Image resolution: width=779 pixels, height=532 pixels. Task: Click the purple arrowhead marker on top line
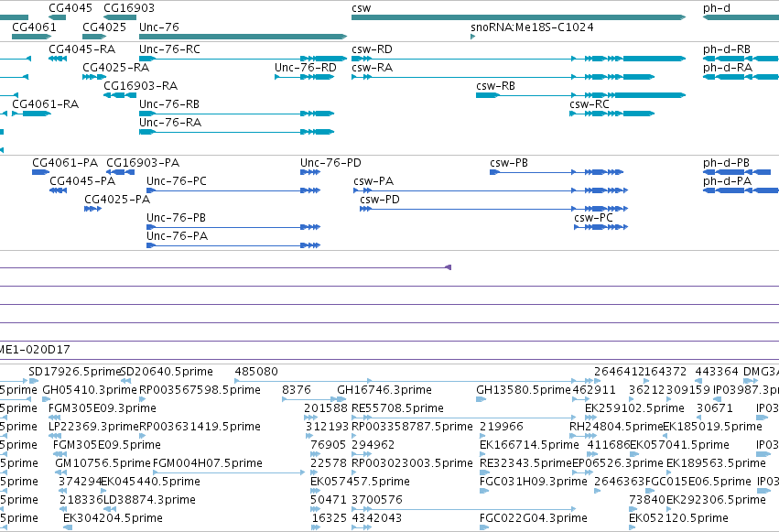pyautogui.click(x=449, y=267)
